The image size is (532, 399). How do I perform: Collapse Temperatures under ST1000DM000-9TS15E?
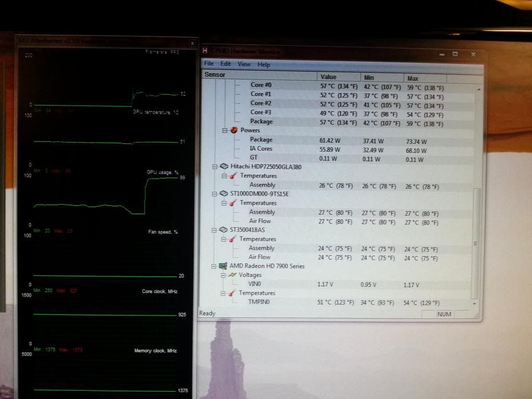coord(223,203)
